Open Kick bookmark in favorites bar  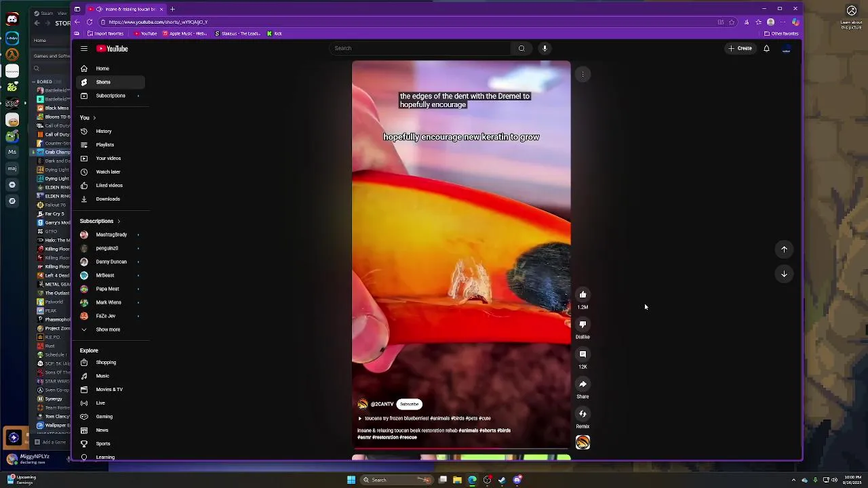(275, 33)
